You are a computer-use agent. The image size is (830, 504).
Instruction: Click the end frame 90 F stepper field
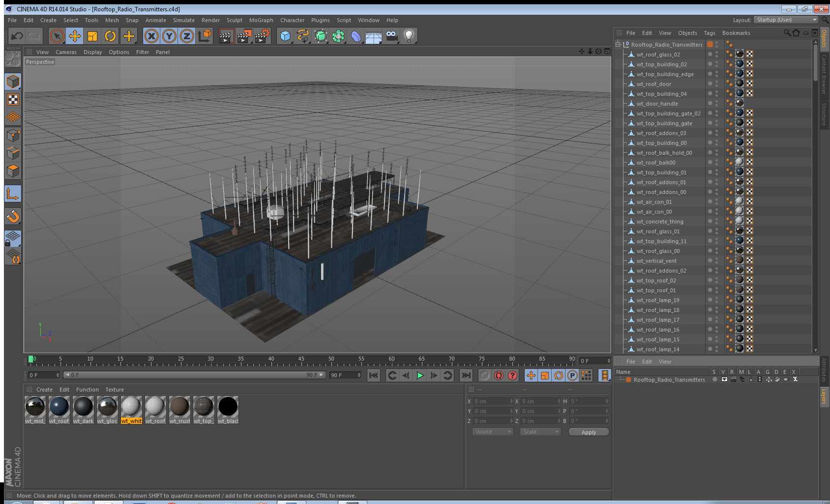point(345,375)
